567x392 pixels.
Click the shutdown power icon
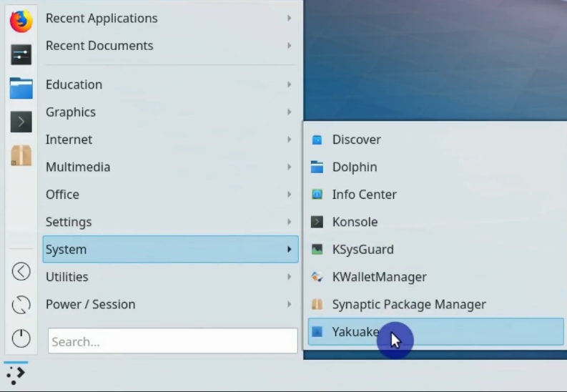(21, 338)
